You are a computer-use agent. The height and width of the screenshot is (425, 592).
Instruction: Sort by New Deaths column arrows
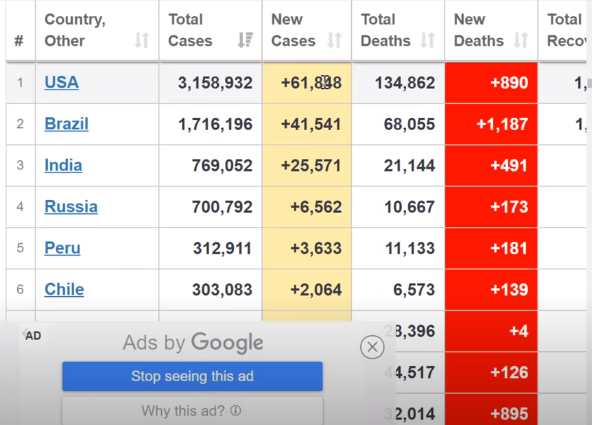(521, 40)
